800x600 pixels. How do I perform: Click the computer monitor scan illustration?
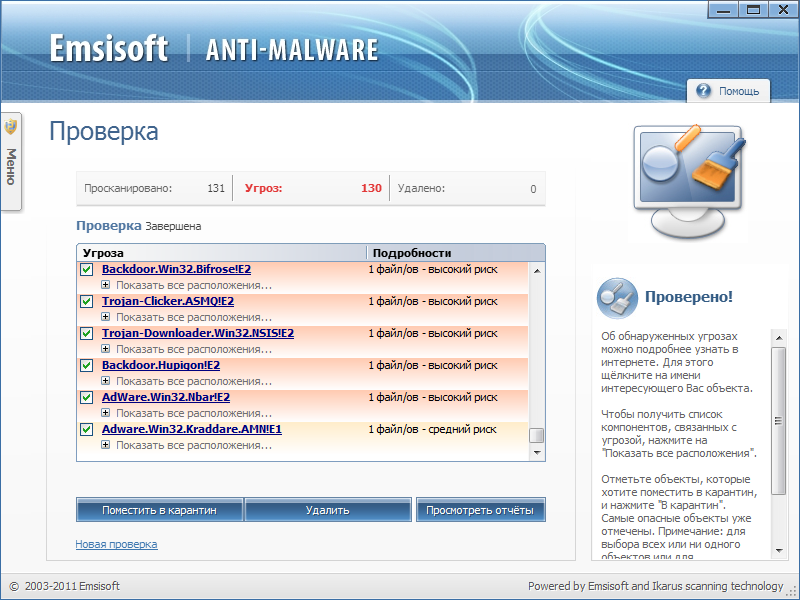[x=688, y=181]
